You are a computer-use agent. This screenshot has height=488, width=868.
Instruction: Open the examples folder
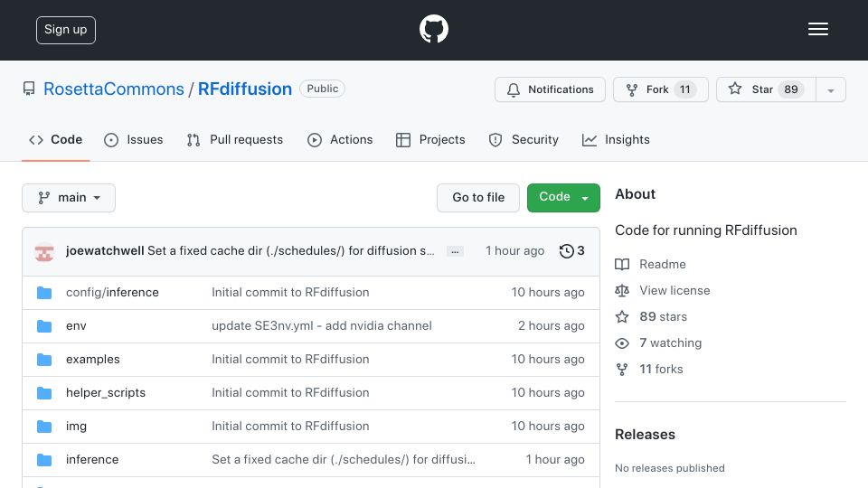point(92,359)
